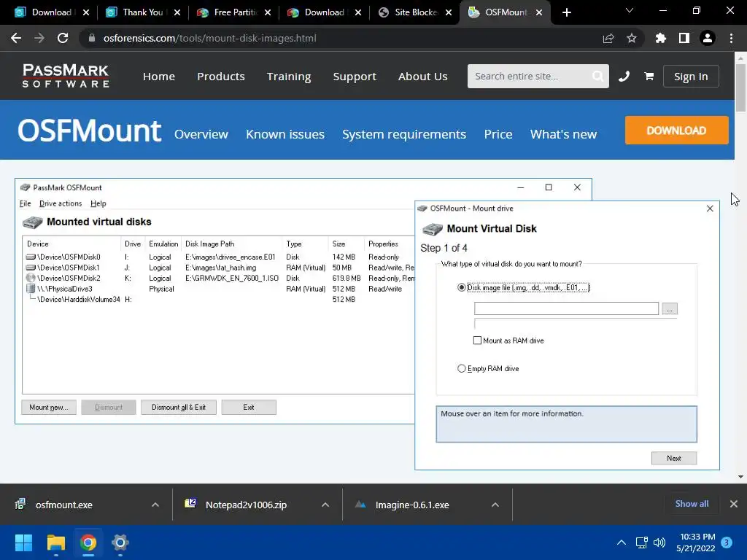Viewport: 747px width, 560px height.
Task: Click the network tray icon
Action: (x=641, y=542)
